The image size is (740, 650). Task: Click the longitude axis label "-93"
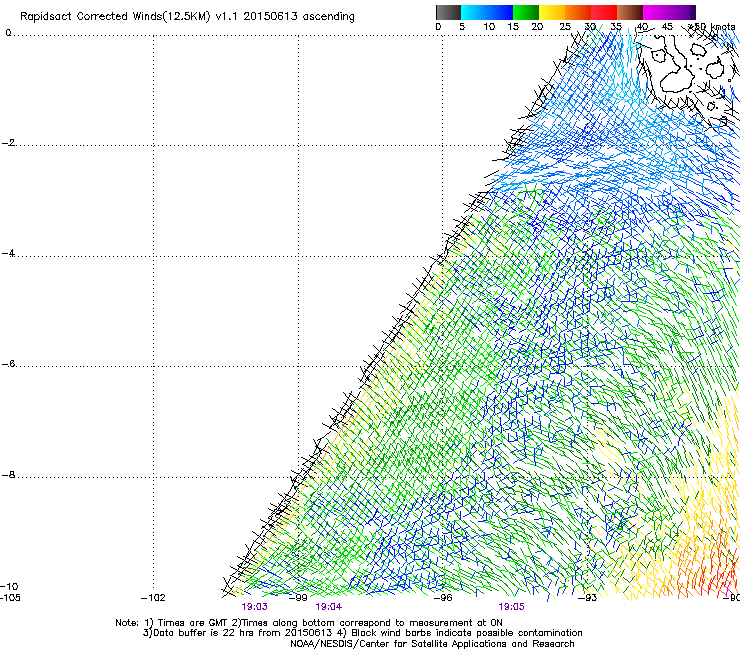click(x=588, y=598)
